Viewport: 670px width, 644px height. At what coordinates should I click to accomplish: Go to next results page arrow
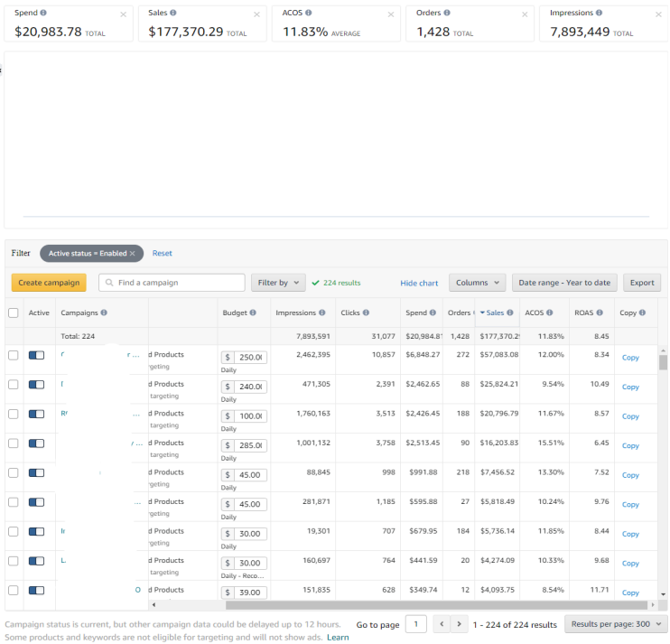click(x=461, y=624)
